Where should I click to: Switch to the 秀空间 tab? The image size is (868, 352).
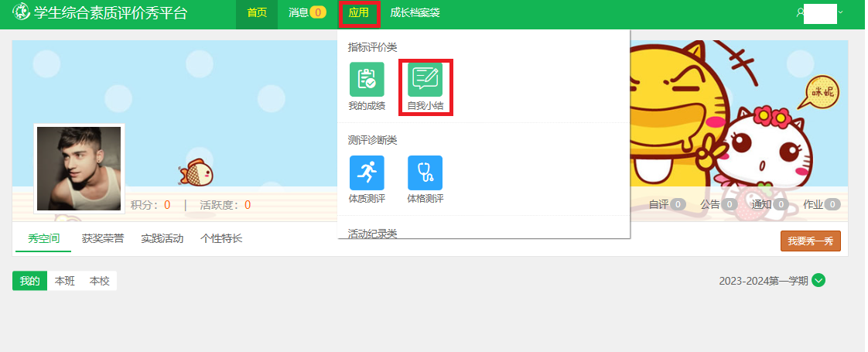(44, 238)
